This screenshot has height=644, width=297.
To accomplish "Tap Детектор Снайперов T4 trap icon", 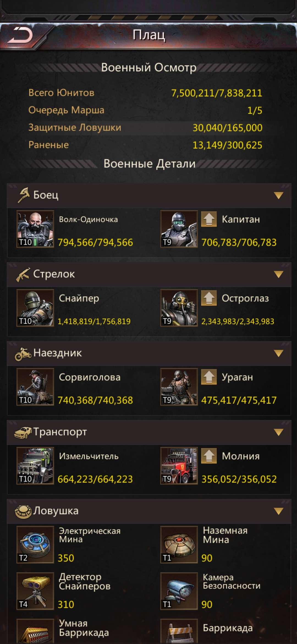I will coord(35,591).
